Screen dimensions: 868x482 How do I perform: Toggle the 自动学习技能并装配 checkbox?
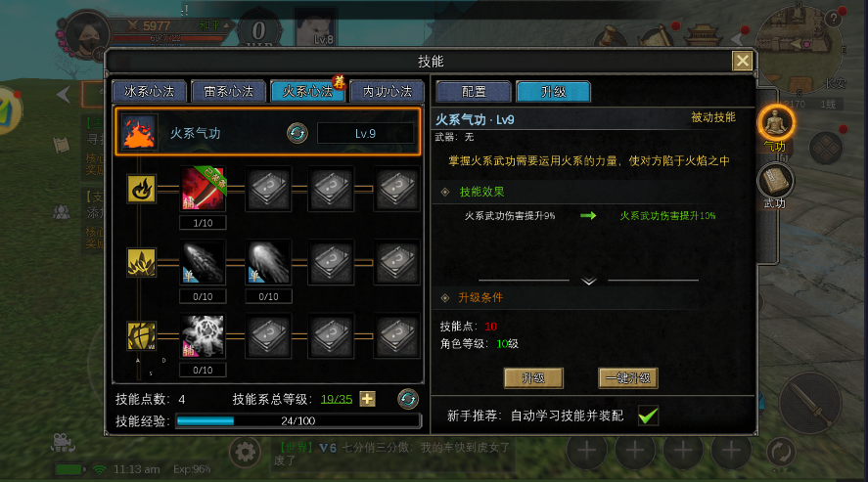648,416
